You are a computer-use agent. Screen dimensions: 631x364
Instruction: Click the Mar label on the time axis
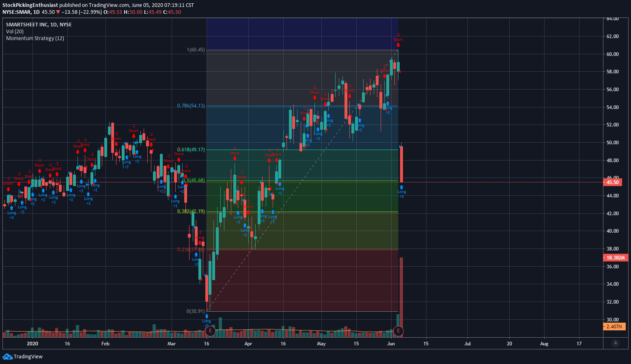pyautogui.click(x=172, y=344)
